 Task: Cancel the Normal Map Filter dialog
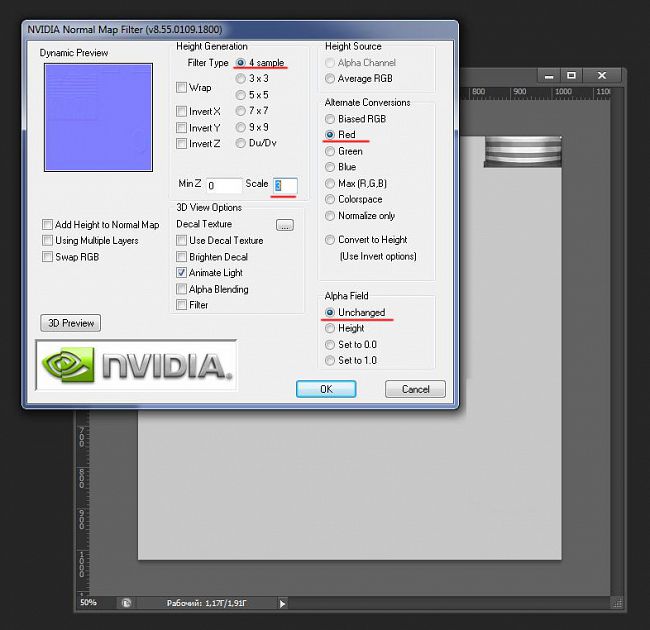[x=415, y=389]
